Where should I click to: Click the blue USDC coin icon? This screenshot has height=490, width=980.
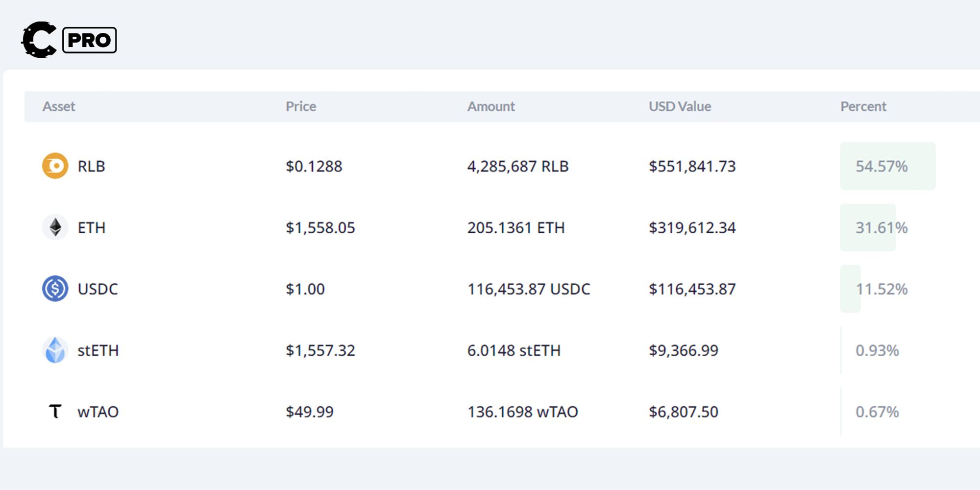click(55, 289)
